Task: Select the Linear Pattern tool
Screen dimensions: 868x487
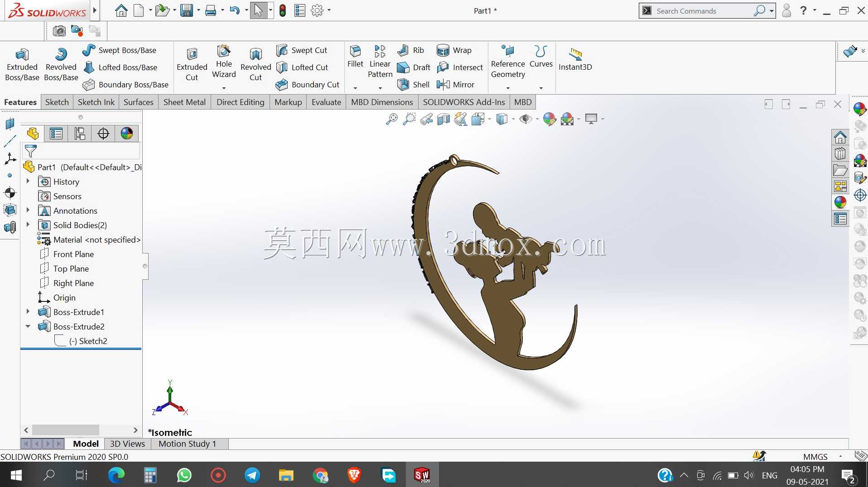Action: pos(380,62)
